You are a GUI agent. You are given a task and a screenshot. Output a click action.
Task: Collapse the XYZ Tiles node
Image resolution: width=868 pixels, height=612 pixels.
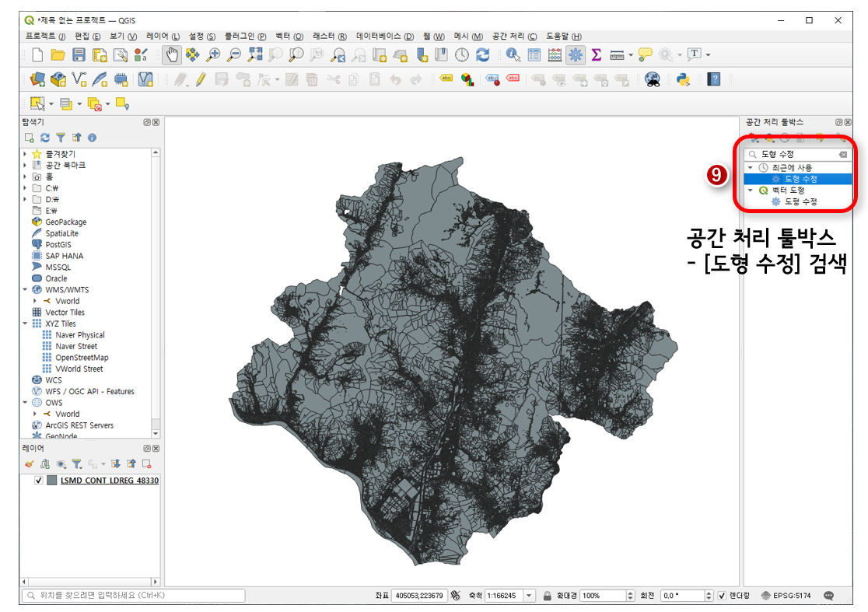click(x=24, y=323)
